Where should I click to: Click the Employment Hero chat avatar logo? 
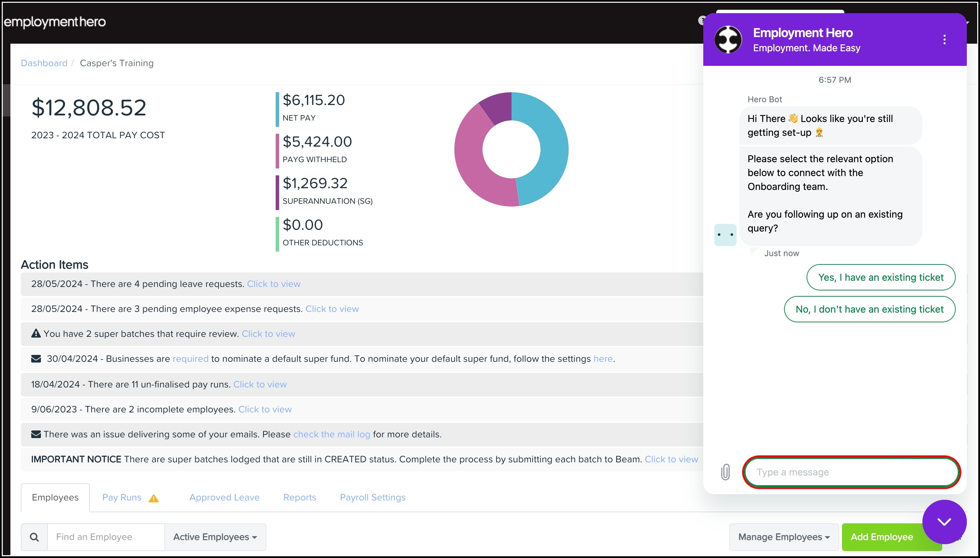[x=728, y=40]
